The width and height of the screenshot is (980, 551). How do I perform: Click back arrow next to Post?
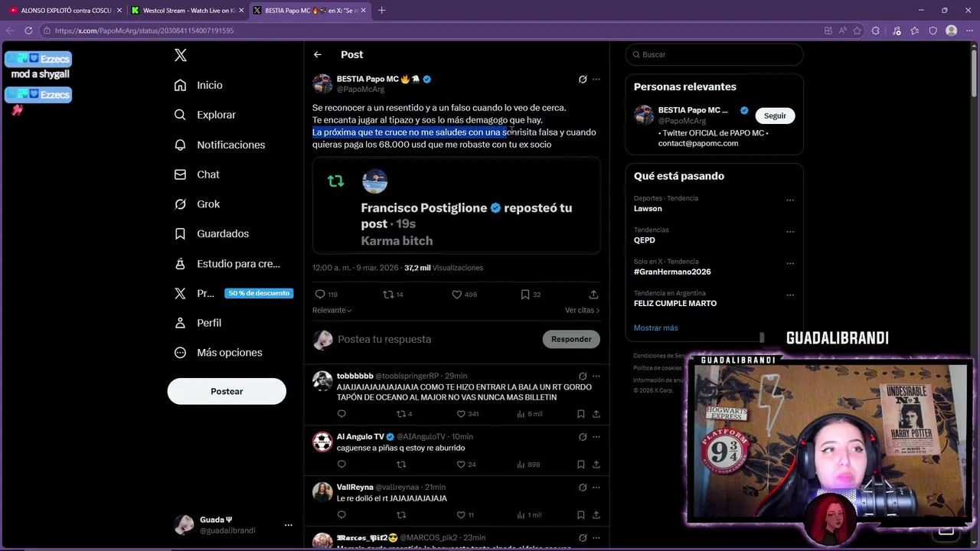pos(317,54)
